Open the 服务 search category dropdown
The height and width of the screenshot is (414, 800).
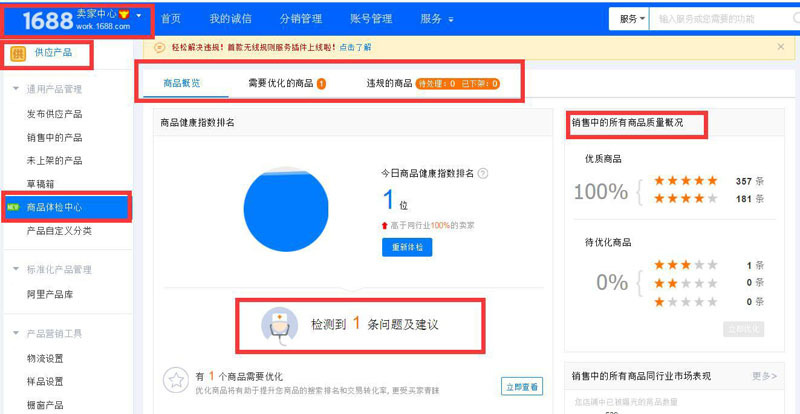click(x=631, y=19)
